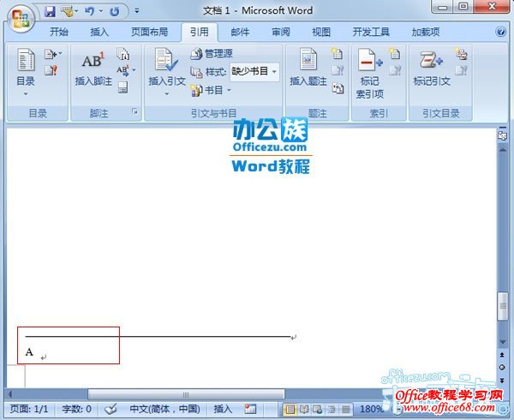Open the 书目 bibliography dropdown
Screen dimensions: 514x420
click(211, 90)
